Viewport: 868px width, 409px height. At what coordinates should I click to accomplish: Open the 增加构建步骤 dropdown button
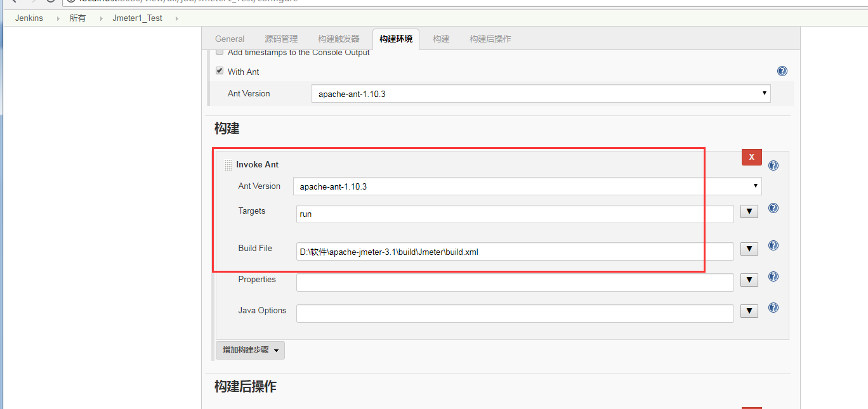coord(250,350)
